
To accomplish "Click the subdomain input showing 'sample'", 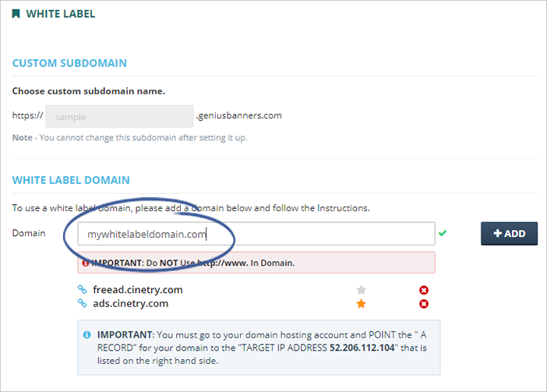I will pyautogui.click(x=119, y=116).
